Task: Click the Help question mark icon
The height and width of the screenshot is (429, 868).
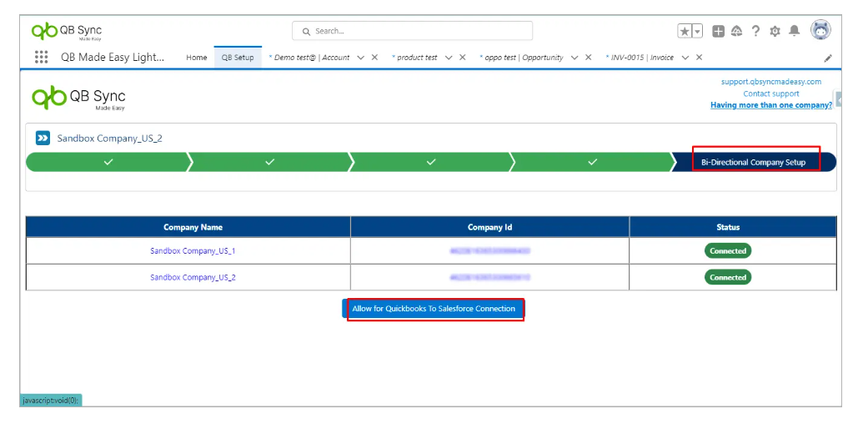Action: (x=755, y=31)
